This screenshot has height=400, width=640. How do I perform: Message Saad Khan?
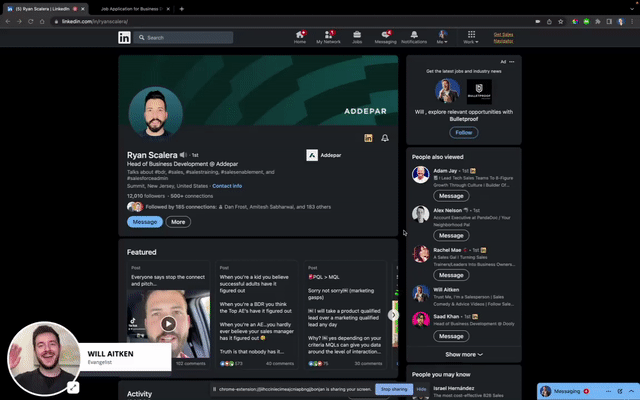[451, 336]
